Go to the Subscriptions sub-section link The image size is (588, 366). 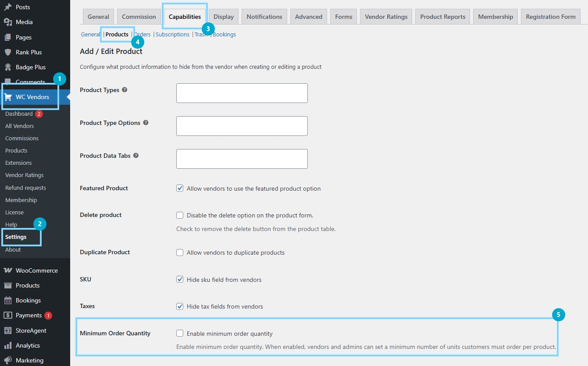(172, 34)
